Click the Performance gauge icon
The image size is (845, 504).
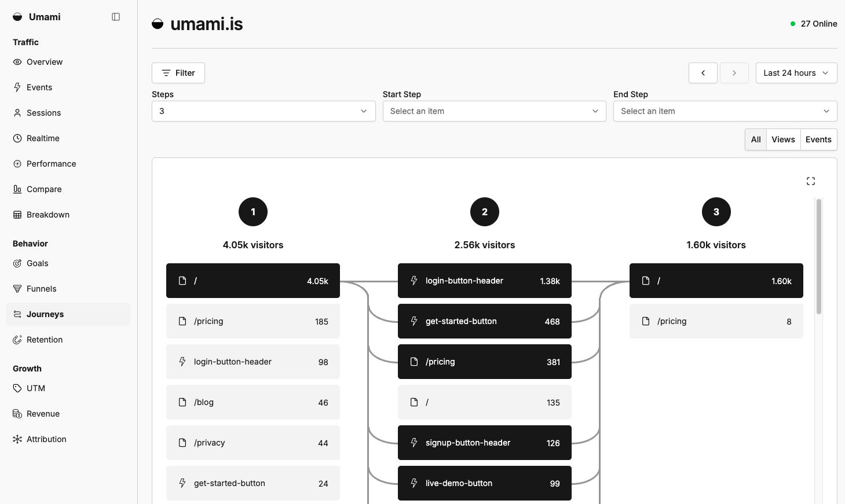pos(17,164)
